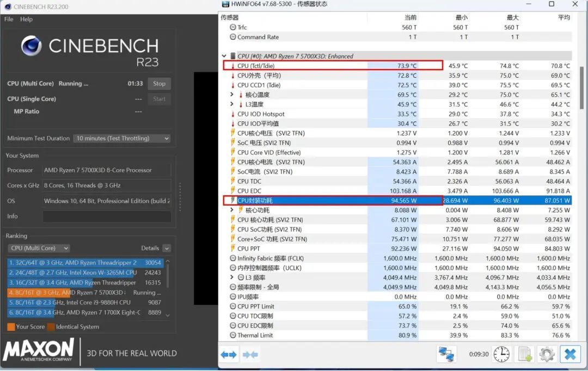Create a sensor report via log page icon
The image size is (588, 371).
click(524, 354)
